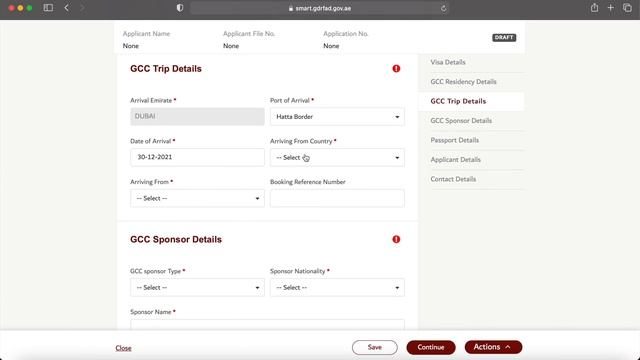Image resolution: width=640 pixels, height=360 pixels.
Task: Go to GCC Sponsor Details in side navigation
Action: pyautogui.click(x=461, y=121)
